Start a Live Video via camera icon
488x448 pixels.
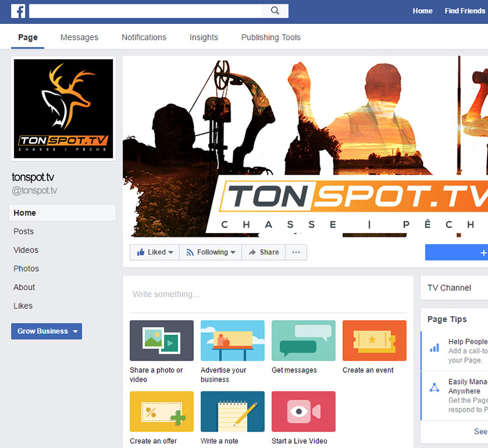(303, 411)
